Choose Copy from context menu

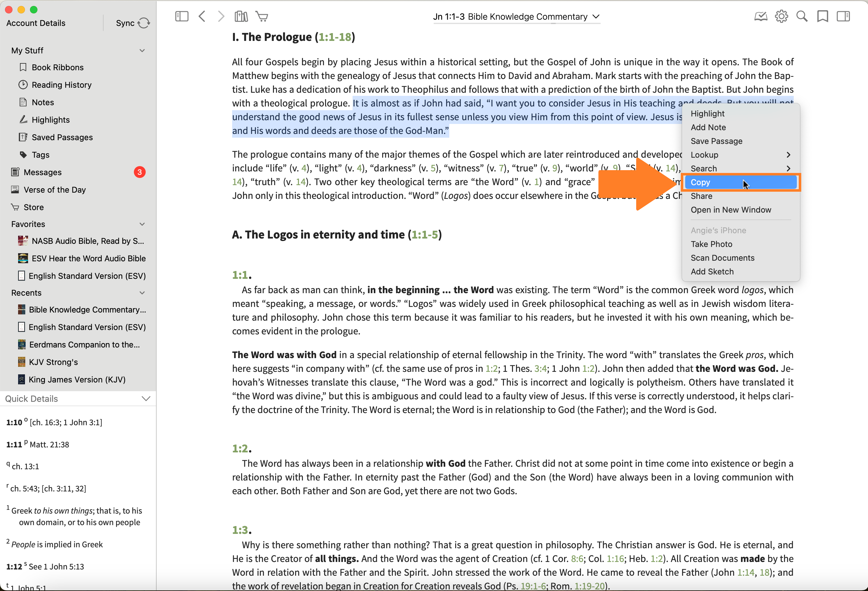click(741, 182)
